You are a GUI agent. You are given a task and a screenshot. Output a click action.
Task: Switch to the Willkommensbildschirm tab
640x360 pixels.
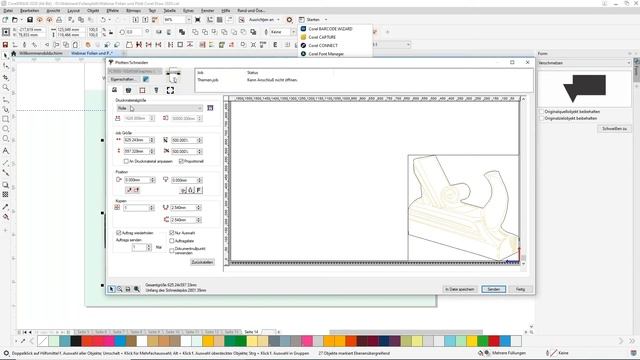pyautogui.click(x=41, y=53)
